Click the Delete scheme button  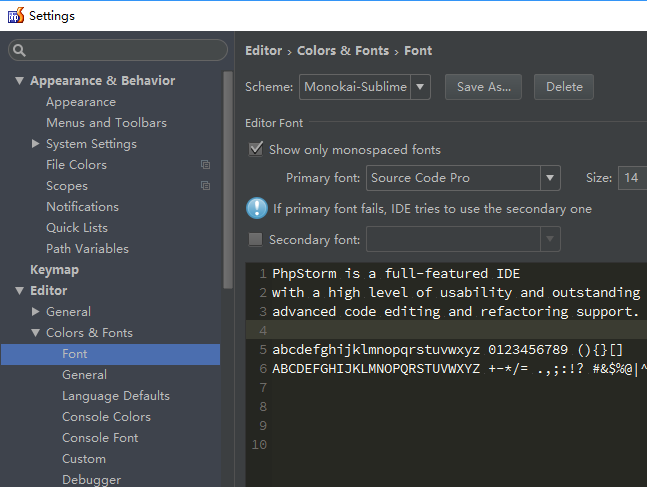coord(564,87)
